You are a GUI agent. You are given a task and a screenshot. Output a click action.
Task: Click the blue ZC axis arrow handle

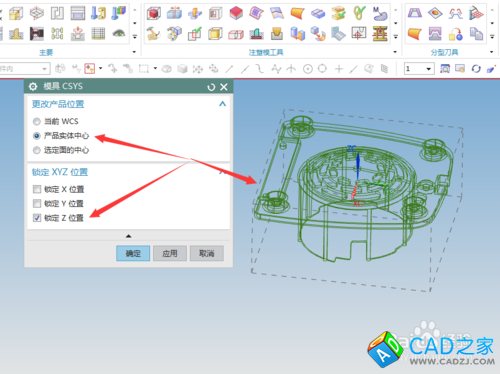click(358, 164)
